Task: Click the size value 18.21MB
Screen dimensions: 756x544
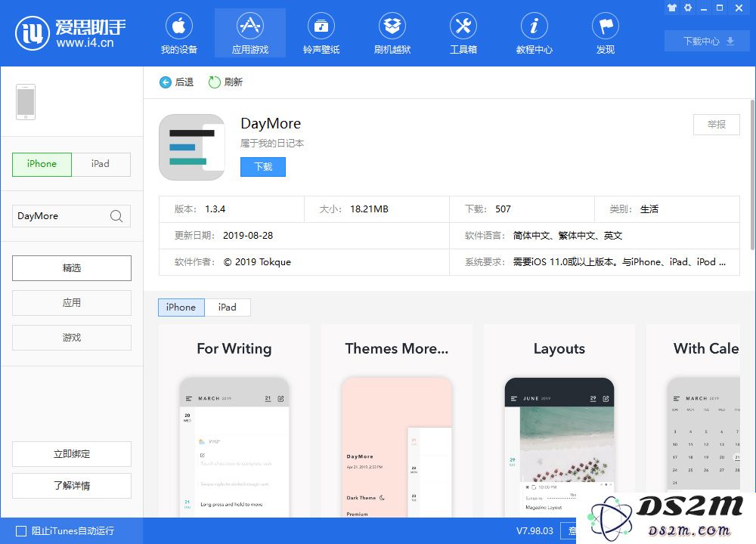Action: [370, 209]
